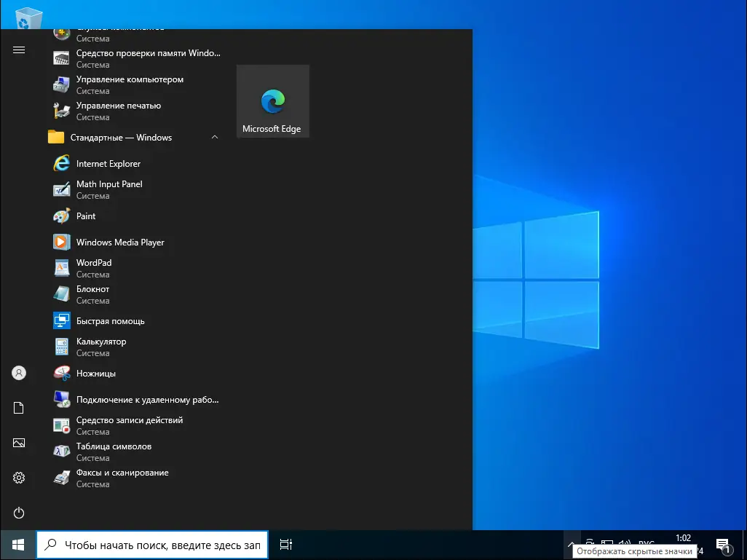Open Settings gear in Start sidebar
747x560 pixels.
[19, 478]
